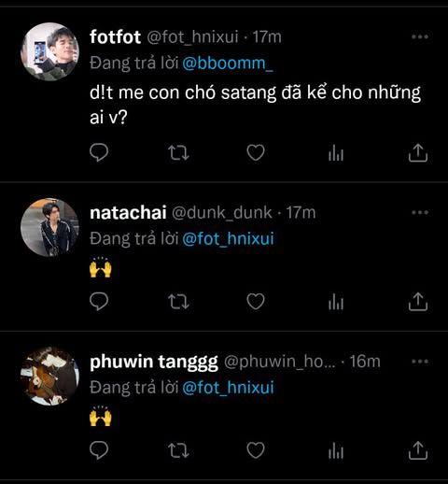Open @fot_hnixui mention in natachai's reply

[x=228, y=238]
